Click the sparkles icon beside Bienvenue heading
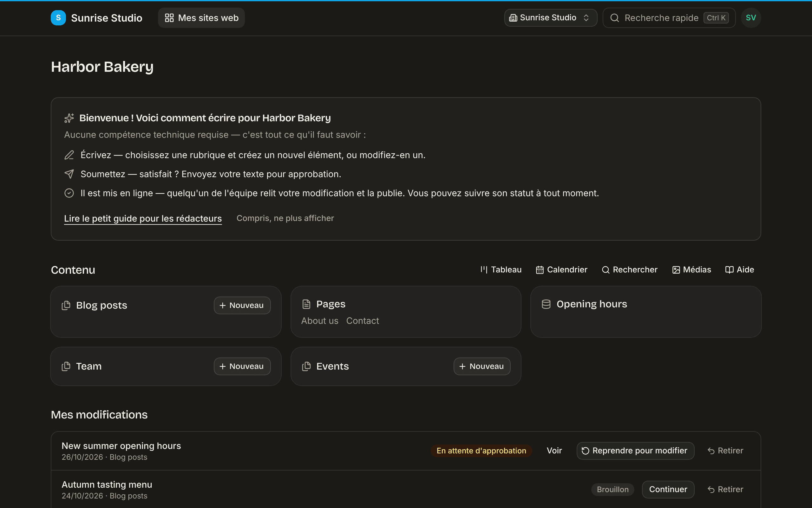 tap(69, 118)
